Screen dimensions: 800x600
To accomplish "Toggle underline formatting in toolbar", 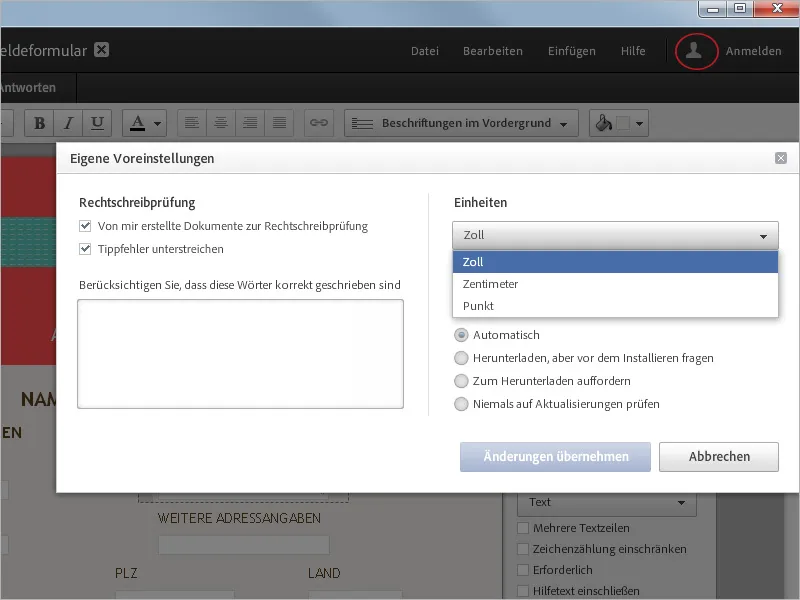I will [97, 123].
